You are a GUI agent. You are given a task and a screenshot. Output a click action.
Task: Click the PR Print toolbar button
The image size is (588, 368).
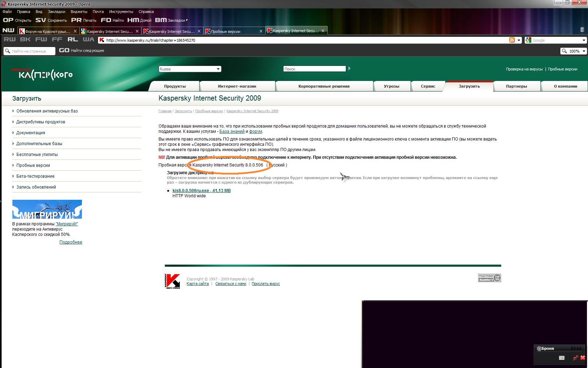point(84,20)
